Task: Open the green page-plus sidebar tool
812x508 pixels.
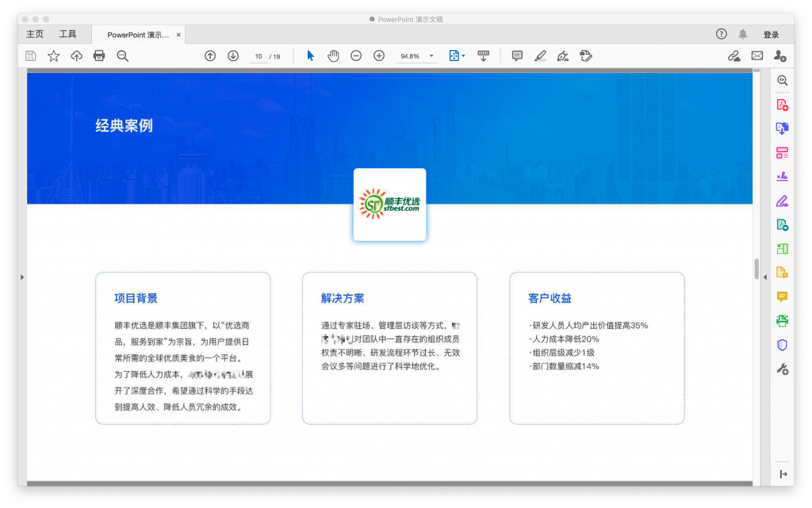Action: coord(783,225)
